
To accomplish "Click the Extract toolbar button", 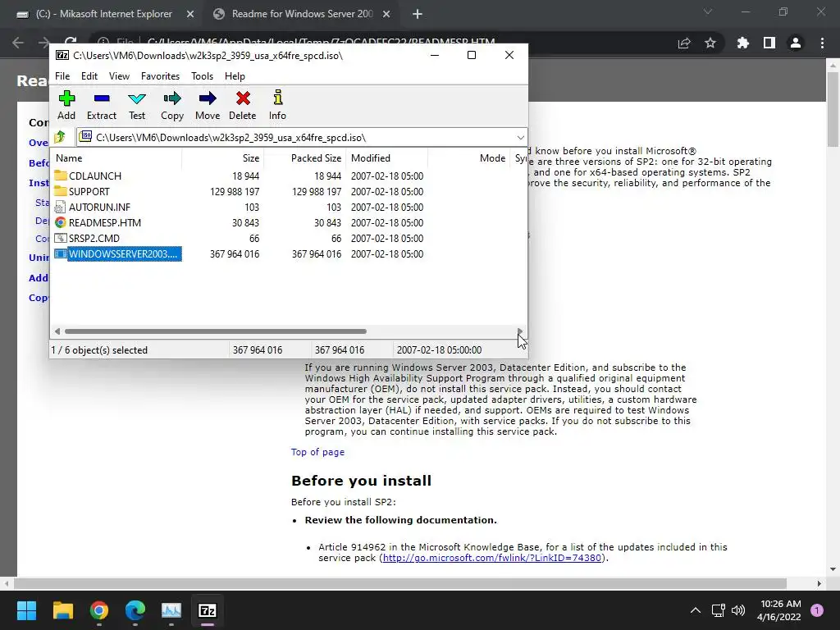I will coord(101,106).
